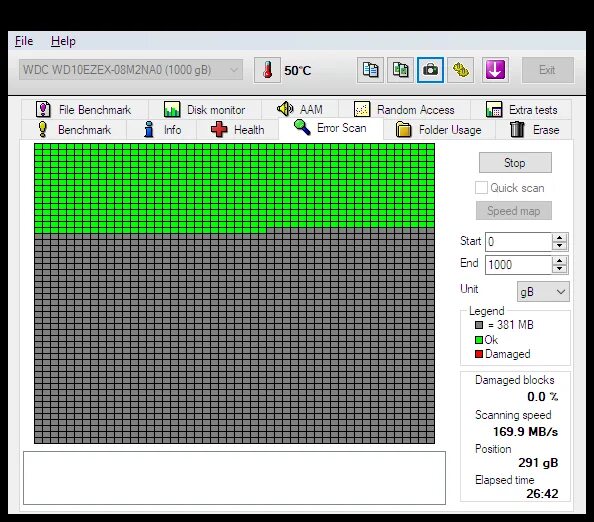594x522 pixels.
Task: Click the camera save screenshot icon
Action: click(x=430, y=70)
